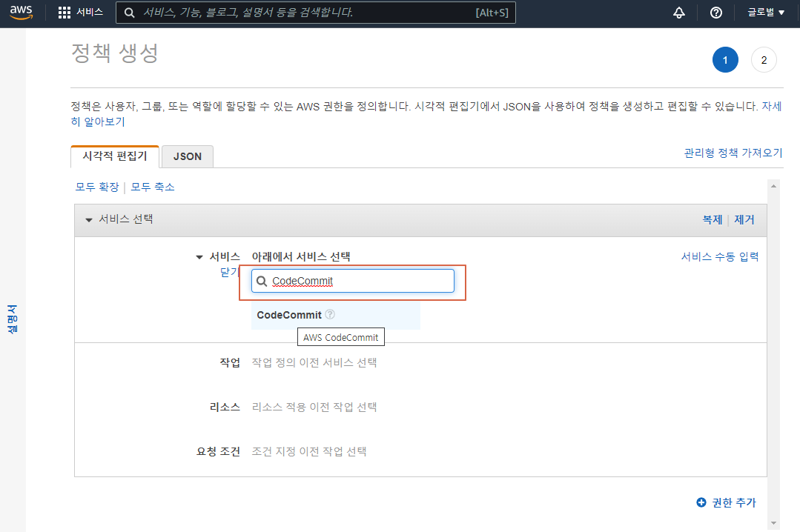Switch to the JSON tab
This screenshot has height=532, width=800.
click(x=188, y=156)
